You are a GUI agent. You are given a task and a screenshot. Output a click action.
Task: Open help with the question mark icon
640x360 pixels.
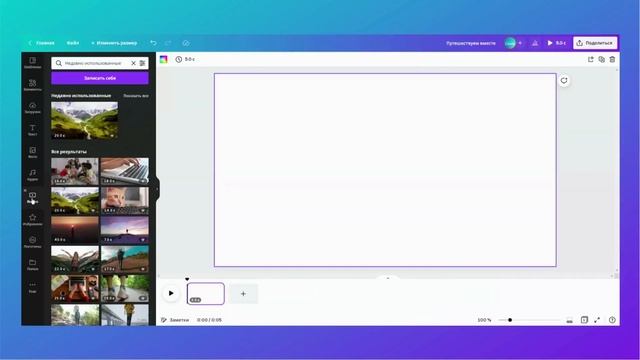612,320
